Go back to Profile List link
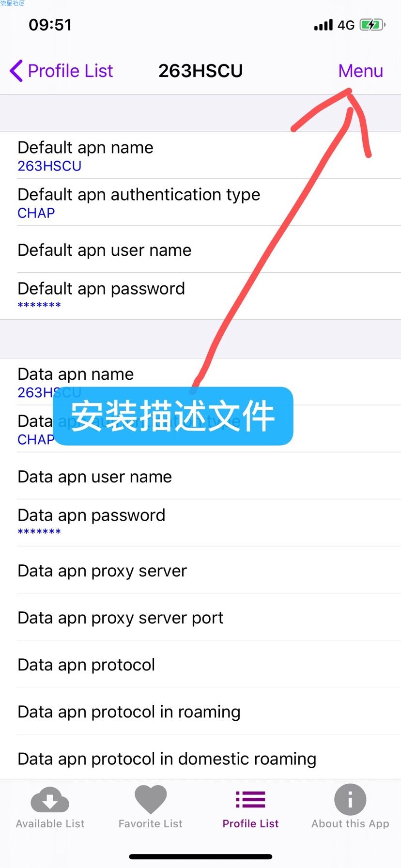 [x=70, y=71]
